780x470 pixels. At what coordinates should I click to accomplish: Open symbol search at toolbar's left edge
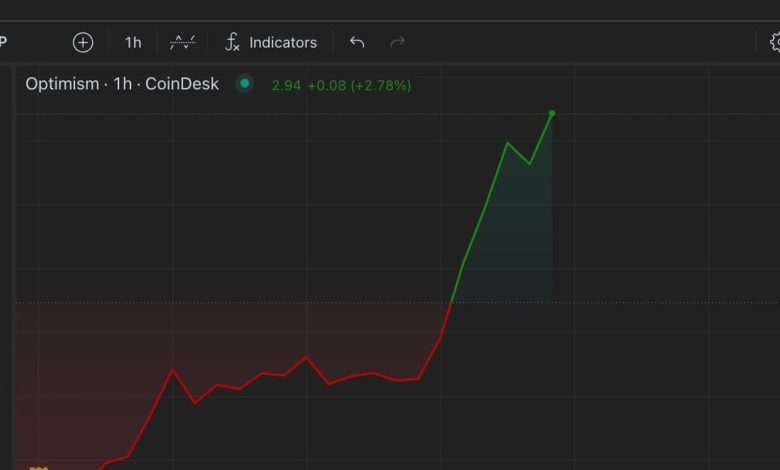coord(4,42)
